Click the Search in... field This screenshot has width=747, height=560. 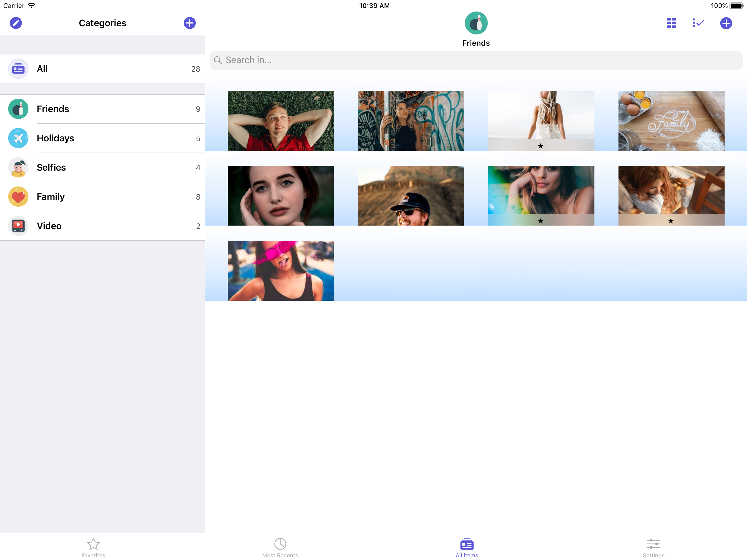point(476,60)
